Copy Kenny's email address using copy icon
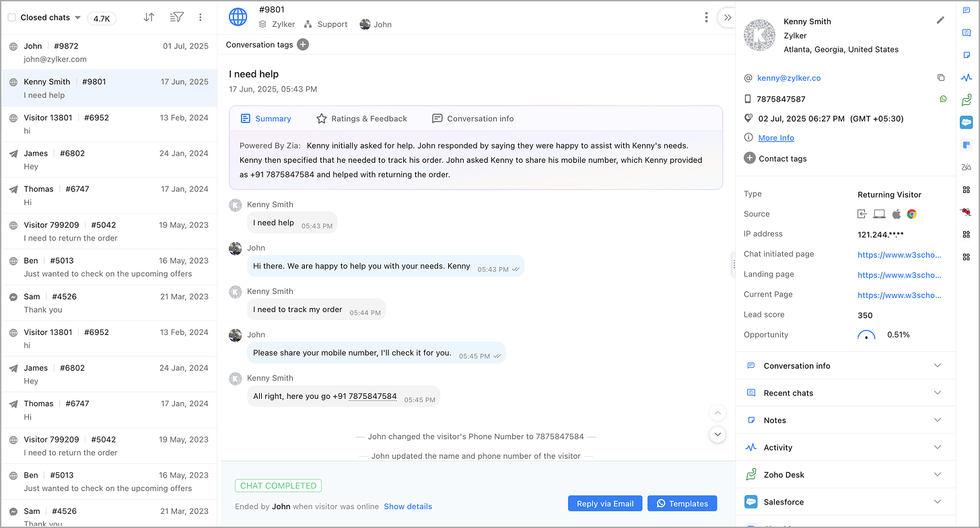This screenshot has height=528, width=980. pyautogui.click(x=941, y=78)
